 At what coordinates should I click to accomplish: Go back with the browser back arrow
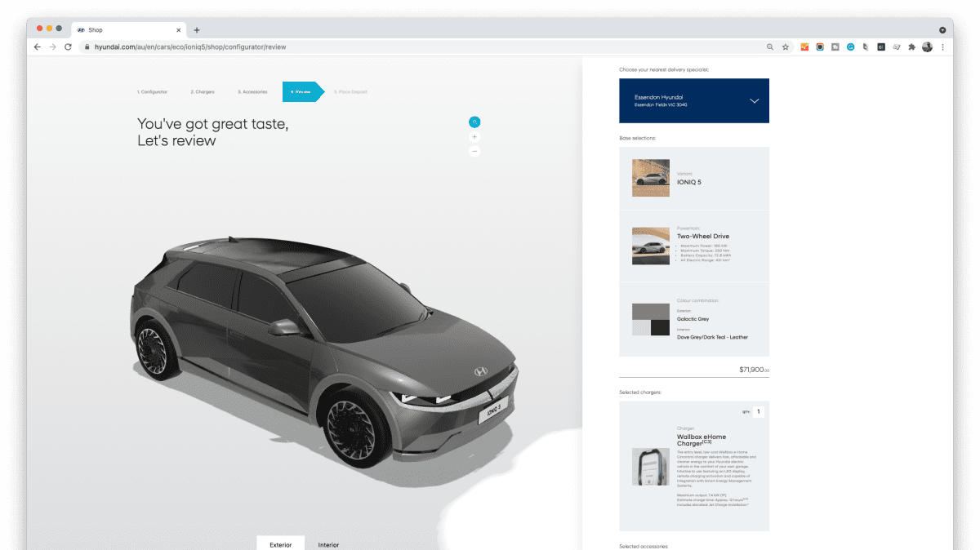coord(38,47)
